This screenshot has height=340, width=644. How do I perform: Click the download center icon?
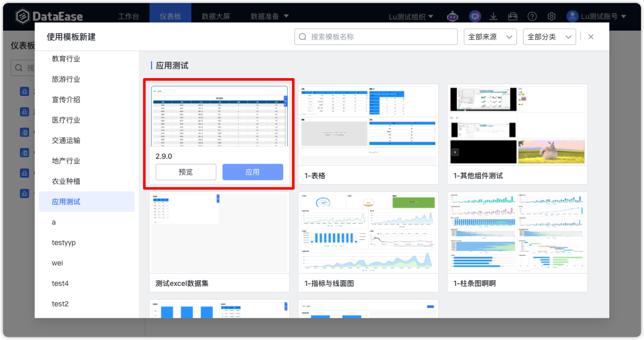click(493, 16)
